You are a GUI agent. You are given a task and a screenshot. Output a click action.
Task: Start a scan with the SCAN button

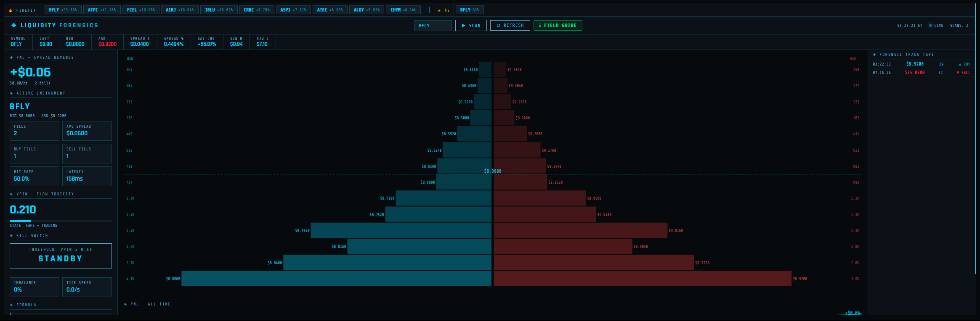471,26
